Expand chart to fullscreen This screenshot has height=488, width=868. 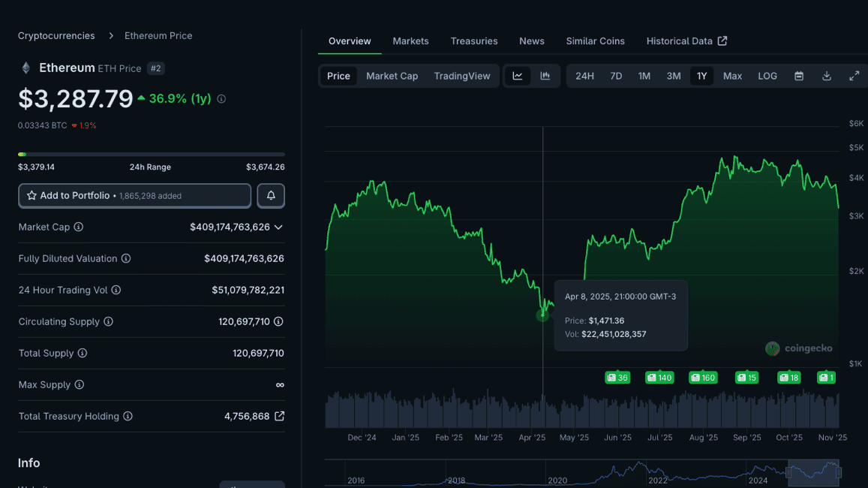coord(854,76)
